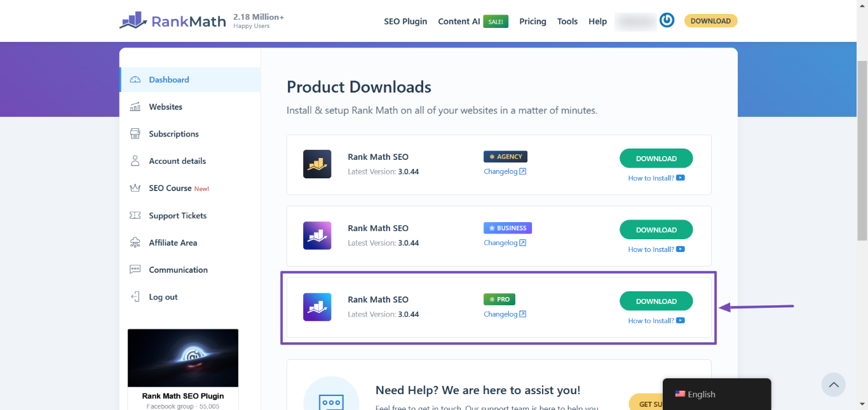Open the Help menu
The height and width of the screenshot is (410, 868).
597,22
